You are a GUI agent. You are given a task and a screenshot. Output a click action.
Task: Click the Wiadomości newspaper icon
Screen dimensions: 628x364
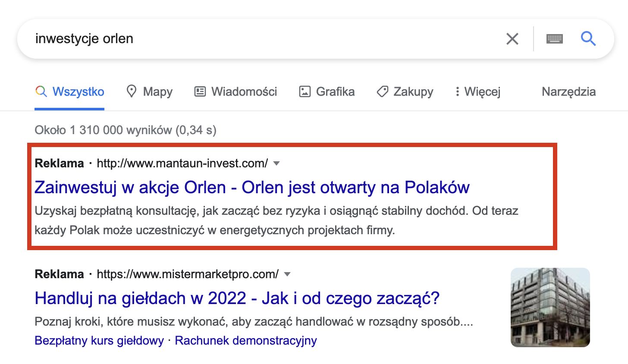[x=199, y=91]
